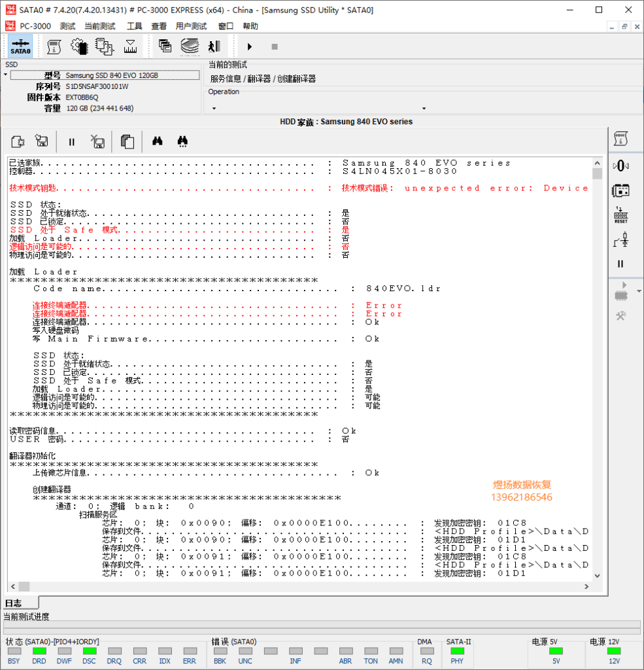Click the capacity value 120 GB (234 441 648)
Viewport: 644px width, 670px height.
tap(100, 108)
